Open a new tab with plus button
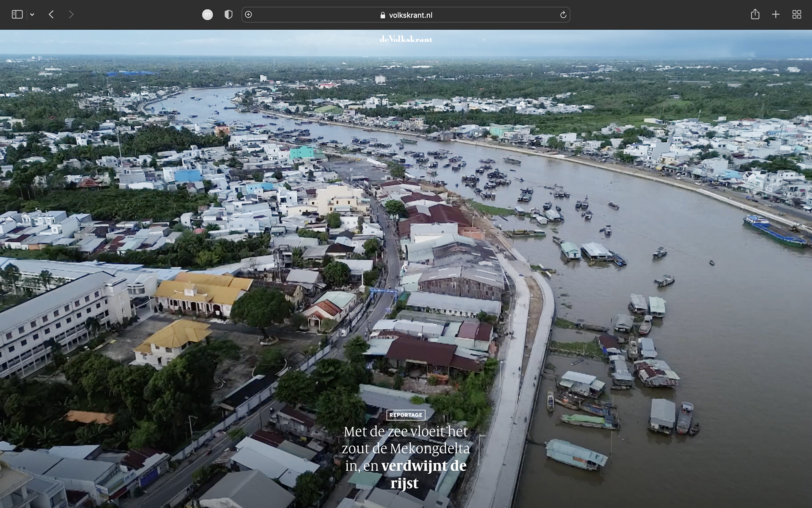This screenshot has height=508, width=812. (x=776, y=15)
